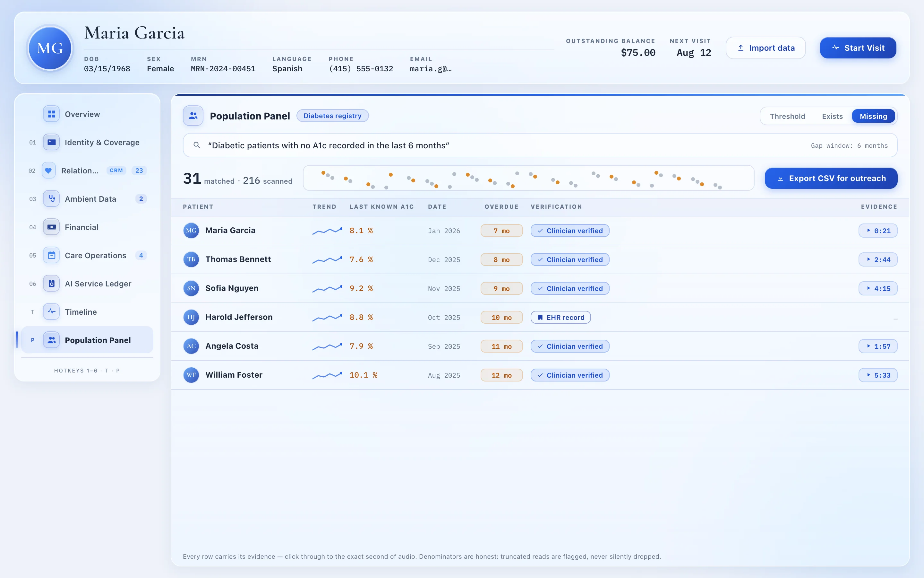Viewport: 924px width, 578px height.
Task: Play Maria Garcia's evidence at 0:21
Action: tap(878, 231)
